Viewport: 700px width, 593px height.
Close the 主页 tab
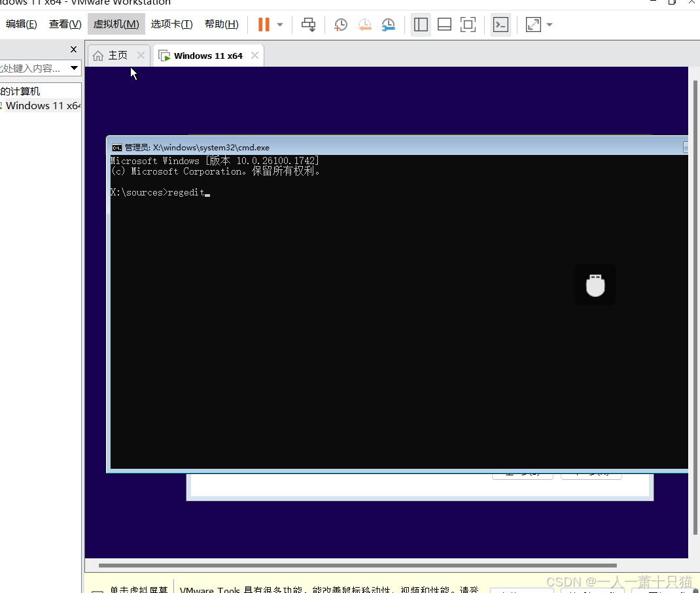point(141,56)
